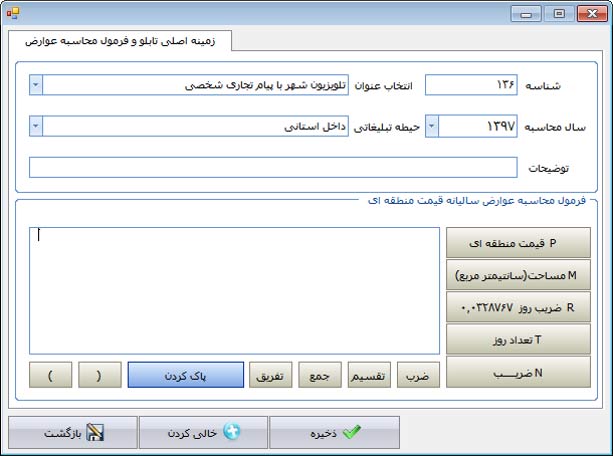Open the حیطه تبلیغاتی dropdown
The height and width of the screenshot is (456, 613).
coord(37,127)
